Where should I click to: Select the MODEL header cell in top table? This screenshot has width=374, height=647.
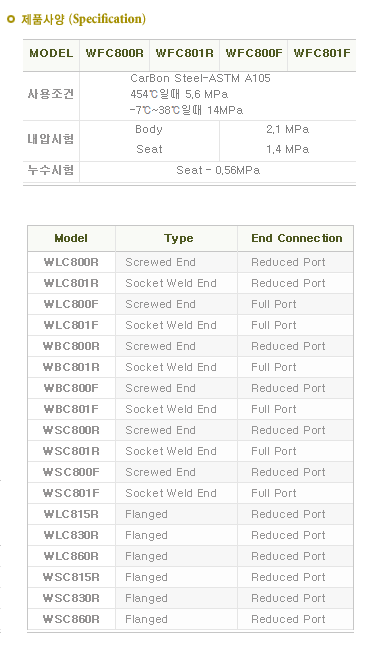click(51, 53)
